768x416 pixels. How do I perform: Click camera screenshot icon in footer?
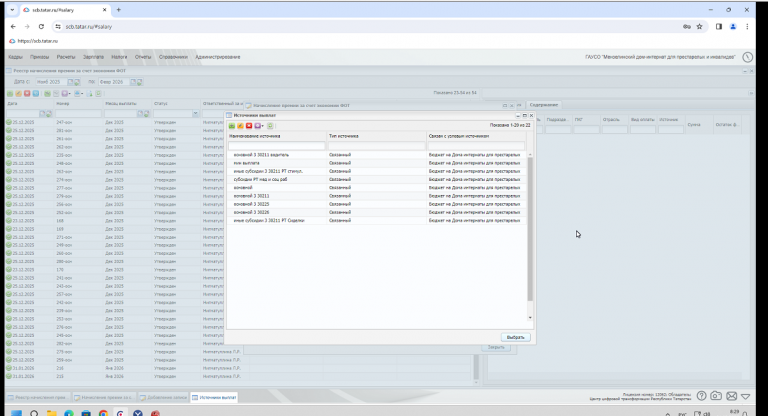pos(716,396)
